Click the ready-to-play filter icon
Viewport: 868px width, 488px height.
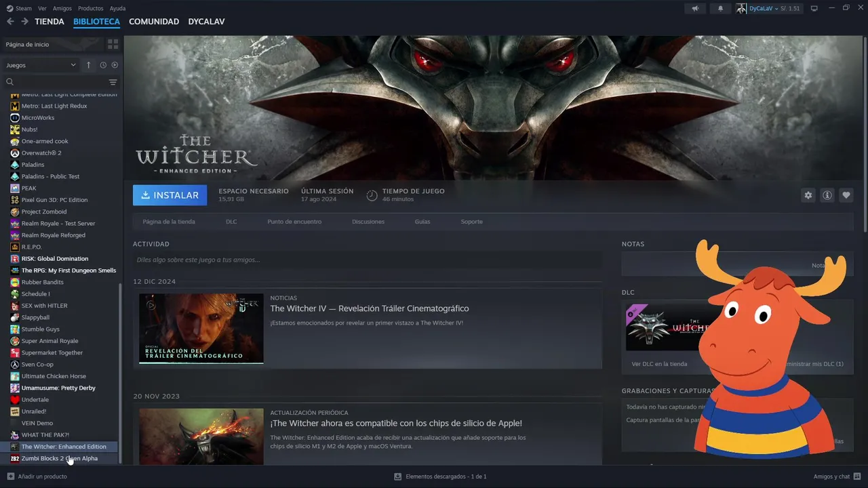(115, 65)
